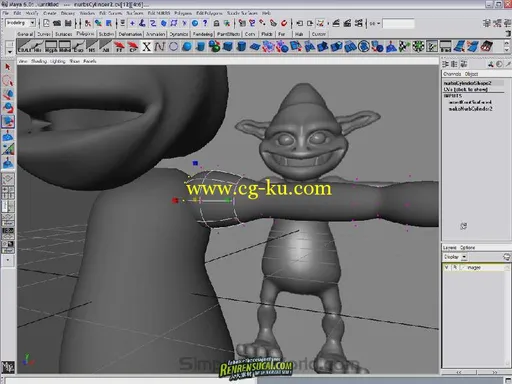Click the blue question mark help icon

coord(205,23)
